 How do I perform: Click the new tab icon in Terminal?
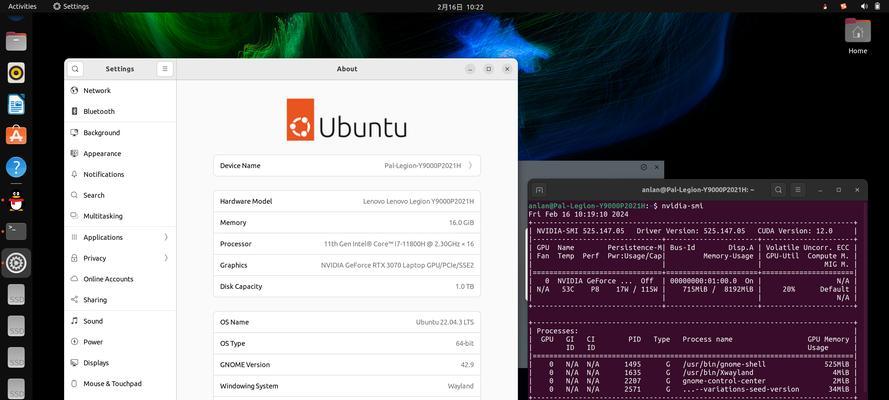[540, 190]
